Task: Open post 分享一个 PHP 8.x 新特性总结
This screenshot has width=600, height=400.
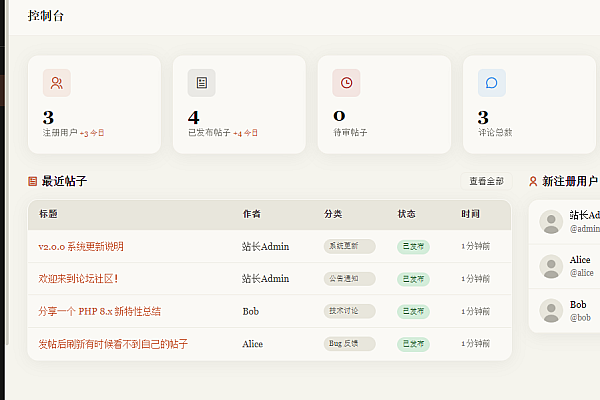Action: coord(99,311)
